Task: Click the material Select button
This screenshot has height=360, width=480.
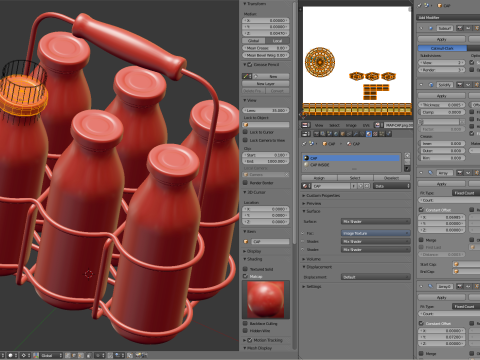Action: click(x=355, y=178)
